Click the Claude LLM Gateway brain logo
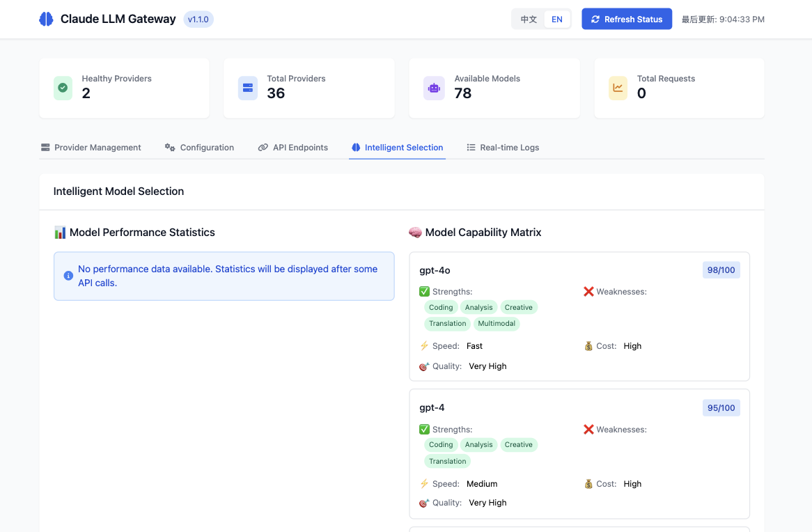The width and height of the screenshot is (812, 532). (46, 19)
